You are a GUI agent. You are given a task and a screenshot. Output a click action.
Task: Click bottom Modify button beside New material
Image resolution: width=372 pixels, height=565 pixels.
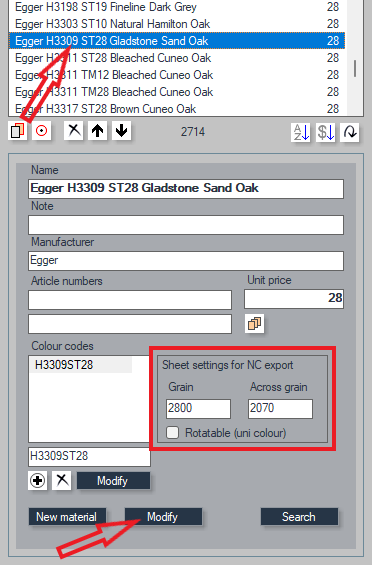(163, 517)
